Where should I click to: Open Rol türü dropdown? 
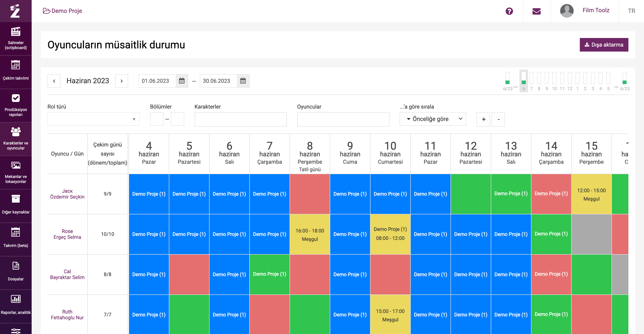(94, 119)
